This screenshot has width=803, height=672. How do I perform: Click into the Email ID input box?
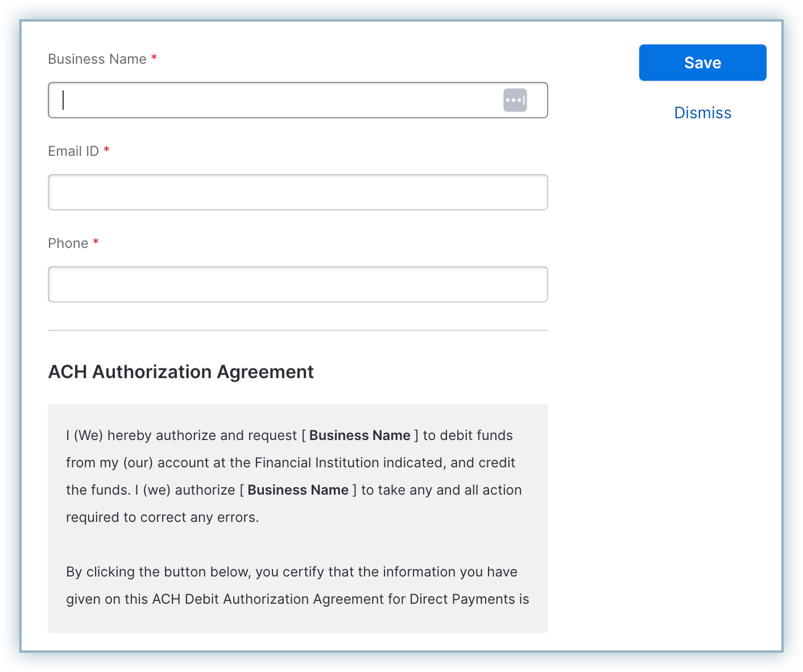pyautogui.click(x=297, y=192)
